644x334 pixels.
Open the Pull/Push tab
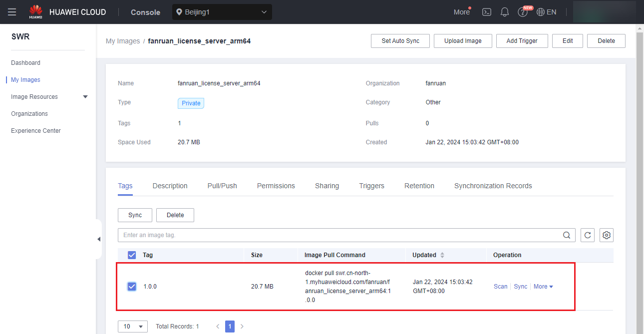(222, 186)
